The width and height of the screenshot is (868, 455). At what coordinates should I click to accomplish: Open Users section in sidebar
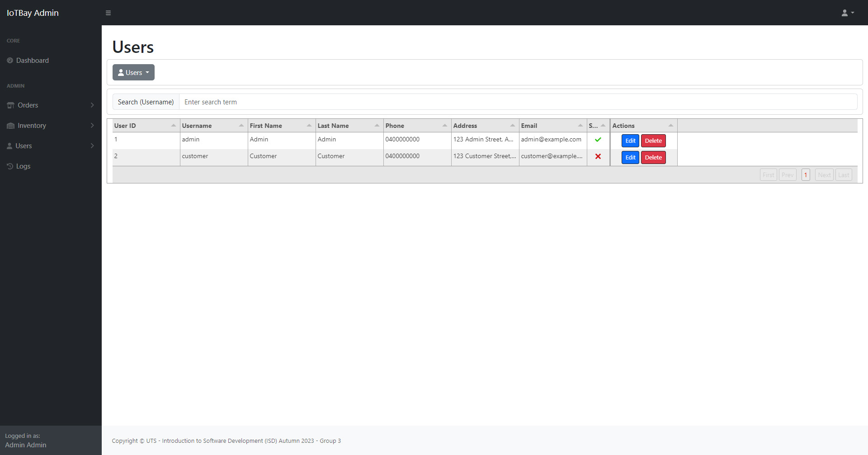click(51, 146)
